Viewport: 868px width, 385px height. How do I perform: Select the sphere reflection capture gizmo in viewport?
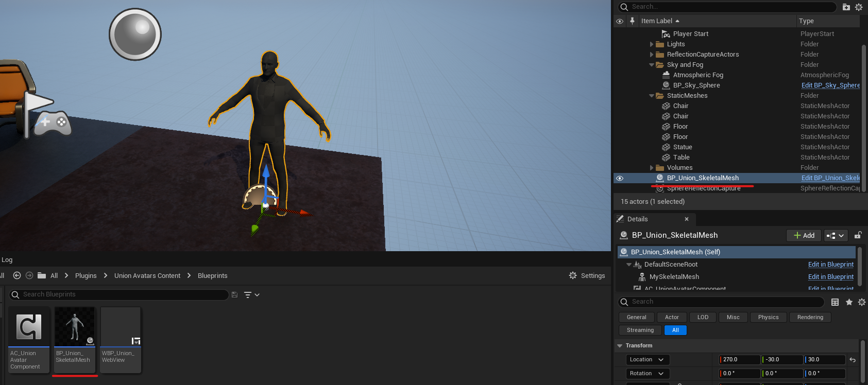click(x=135, y=34)
